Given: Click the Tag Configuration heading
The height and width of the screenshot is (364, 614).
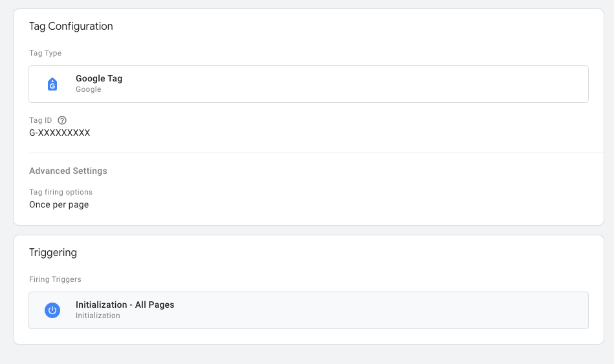Looking at the screenshot, I should click(x=71, y=27).
